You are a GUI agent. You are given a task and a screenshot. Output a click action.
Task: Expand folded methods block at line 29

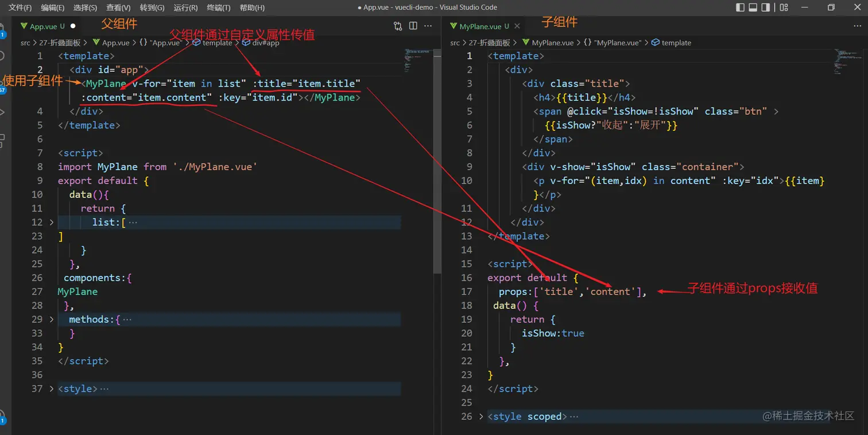click(51, 319)
